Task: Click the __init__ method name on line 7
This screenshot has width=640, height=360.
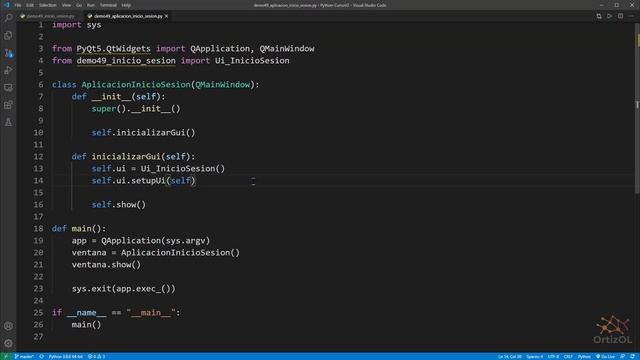Action: click(x=111, y=97)
